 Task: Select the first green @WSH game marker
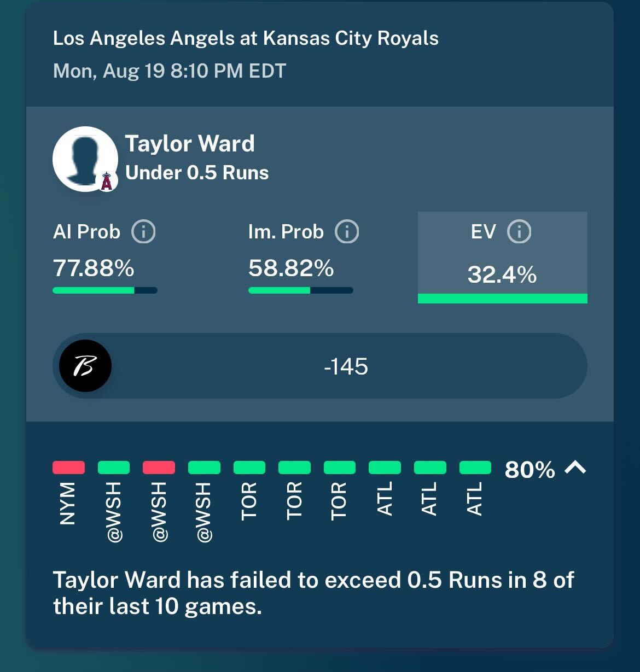(x=114, y=468)
